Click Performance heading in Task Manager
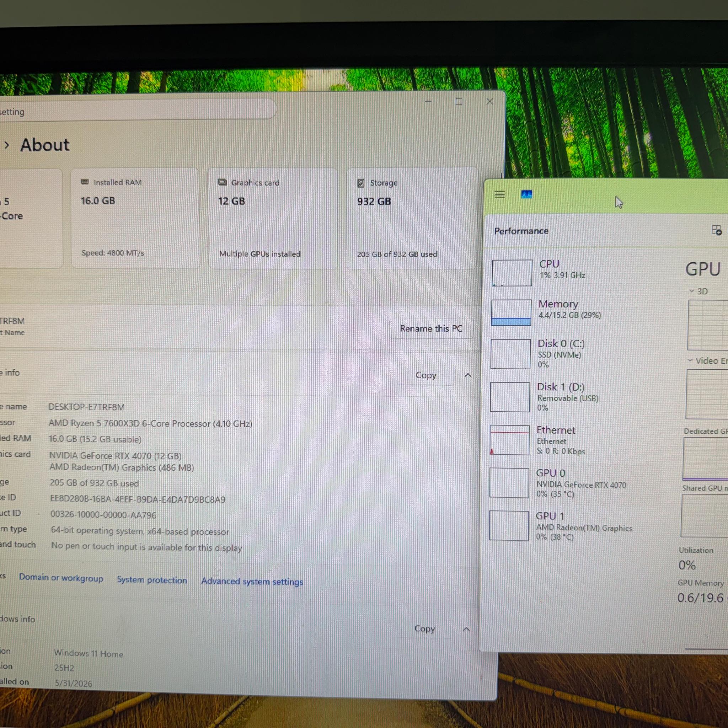The height and width of the screenshot is (728, 728). pyautogui.click(x=521, y=231)
